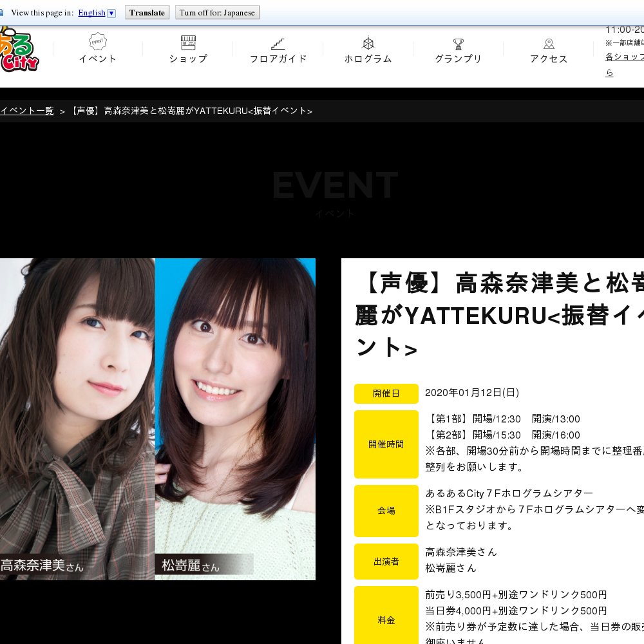Click venue text あるあるCity 7Fホログラムシアター
This screenshot has height=644, width=644.
click(509, 493)
